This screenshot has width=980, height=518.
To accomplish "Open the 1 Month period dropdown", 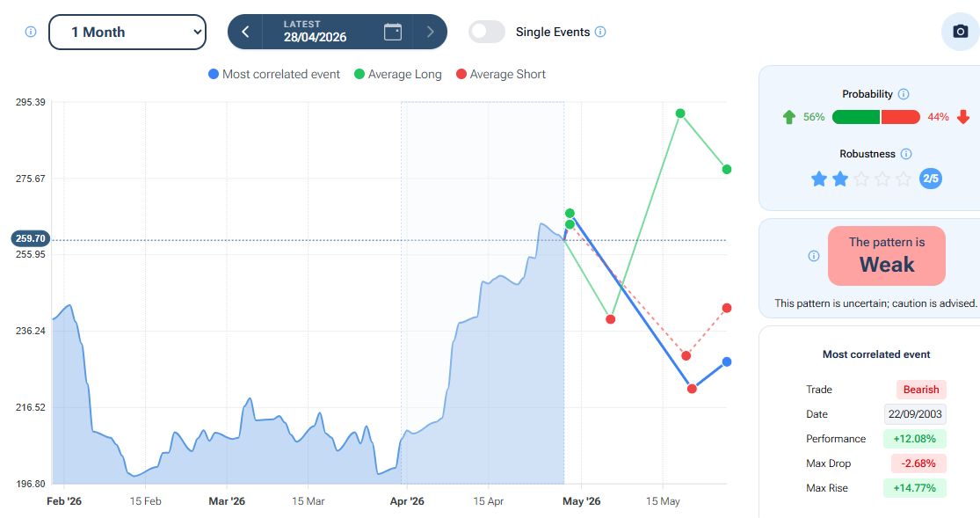I will coord(127,32).
